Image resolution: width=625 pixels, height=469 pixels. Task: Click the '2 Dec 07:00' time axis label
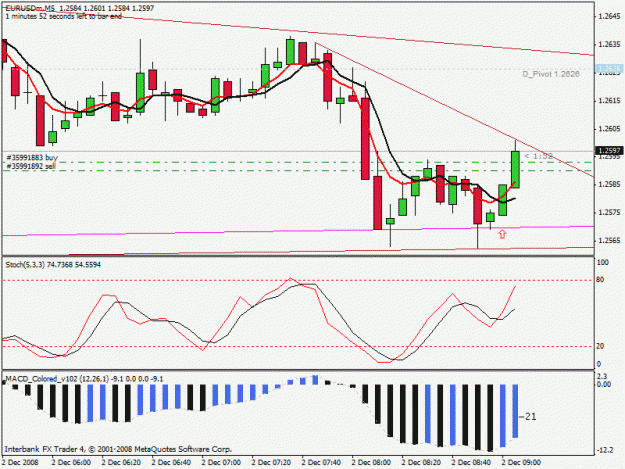[x=221, y=463]
